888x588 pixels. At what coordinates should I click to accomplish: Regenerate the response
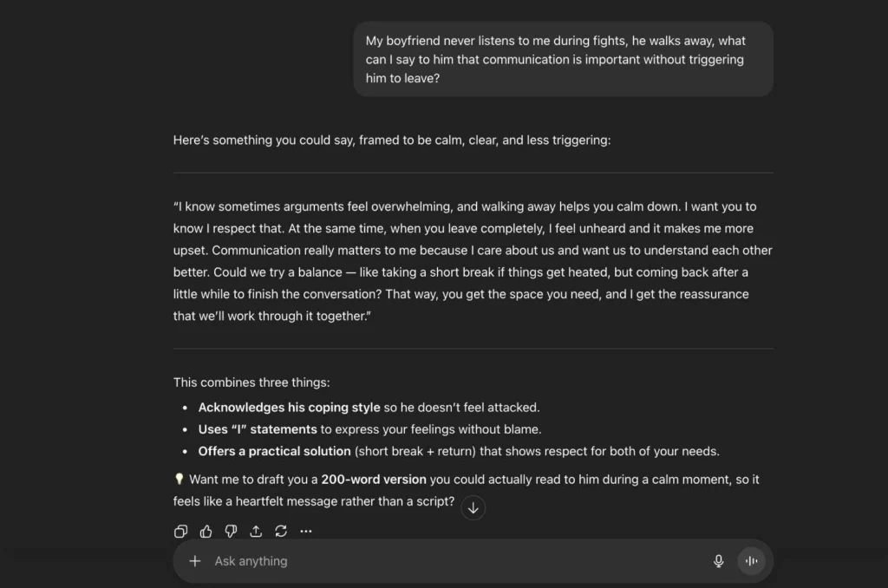(x=281, y=531)
